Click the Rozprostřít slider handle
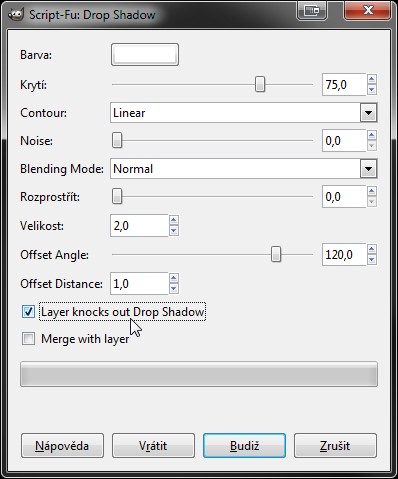 [117, 196]
